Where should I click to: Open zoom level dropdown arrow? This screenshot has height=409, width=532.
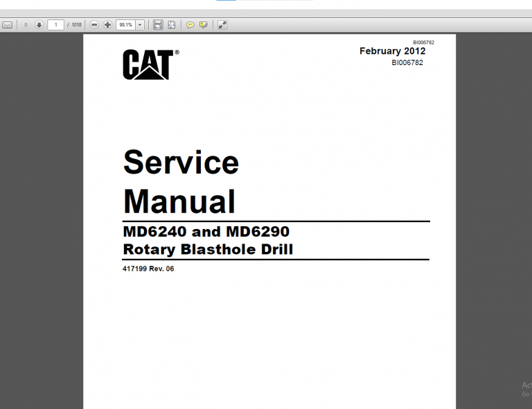coord(140,25)
